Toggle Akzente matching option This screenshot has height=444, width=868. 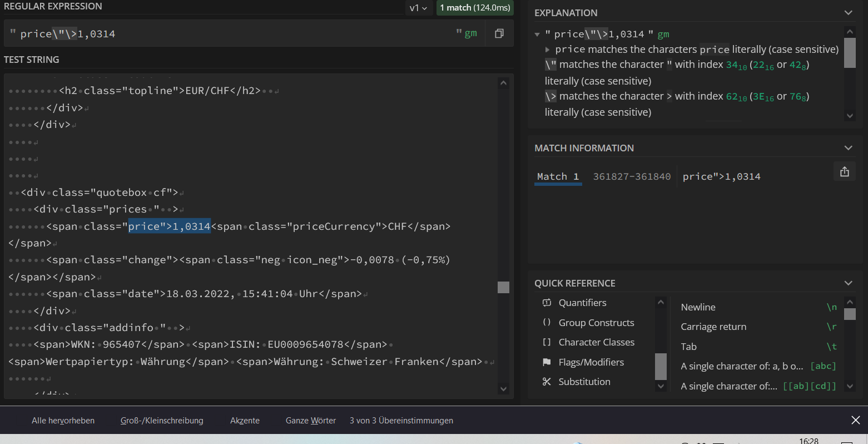point(245,421)
